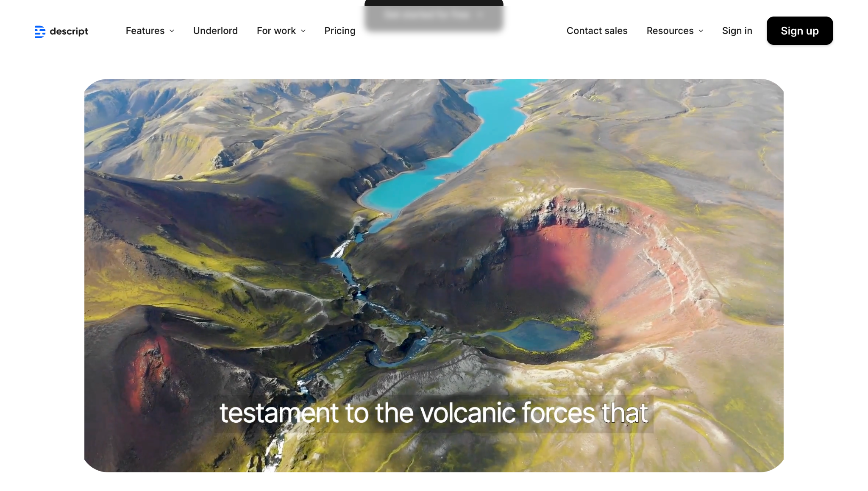Click the blurred banner at top center
The height and width of the screenshot is (491, 868).
[434, 17]
